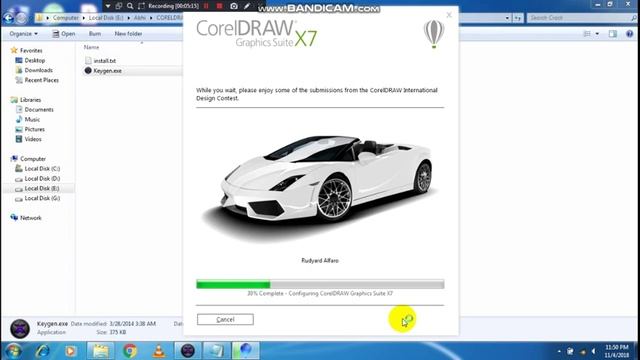Image resolution: width=640 pixels, height=360 pixels.
Task: Click Abhi folder in address breadcrumb
Action: point(140,18)
